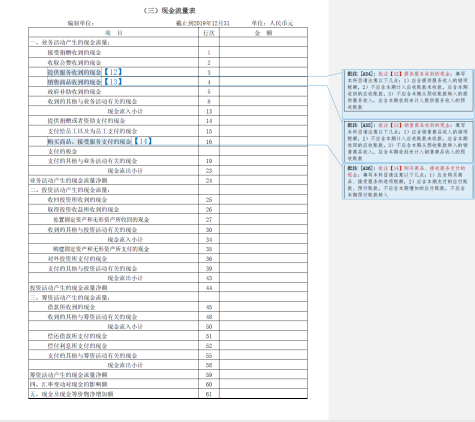Click the highlighted text 销售商品收到的现金
The image size is (475, 422).
tap(74, 82)
